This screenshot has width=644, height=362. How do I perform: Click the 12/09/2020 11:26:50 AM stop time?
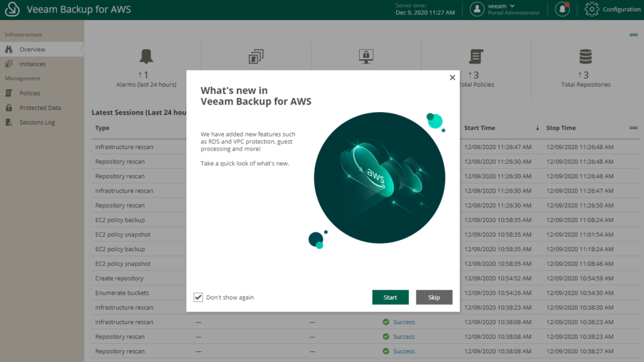[x=580, y=205]
